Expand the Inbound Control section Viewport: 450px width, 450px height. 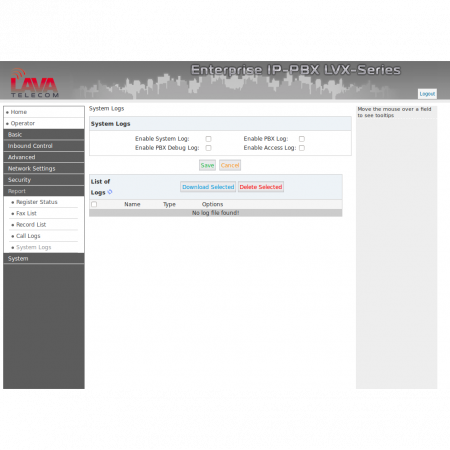point(44,146)
